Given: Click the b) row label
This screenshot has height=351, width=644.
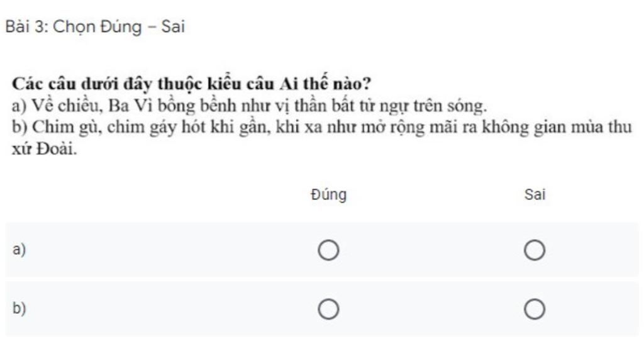Looking at the screenshot, I should (x=19, y=308).
